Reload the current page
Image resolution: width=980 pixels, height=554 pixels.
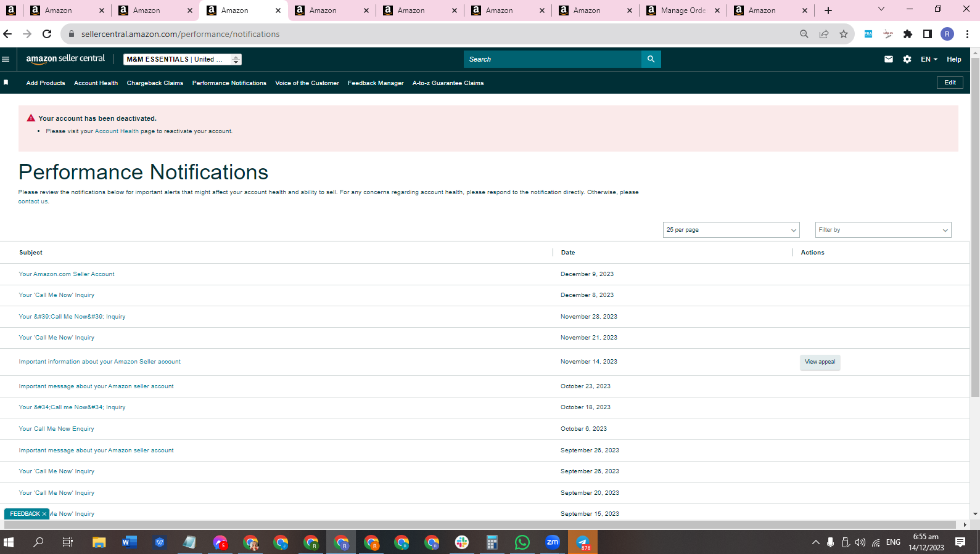pyautogui.click(x=47, y=34)
